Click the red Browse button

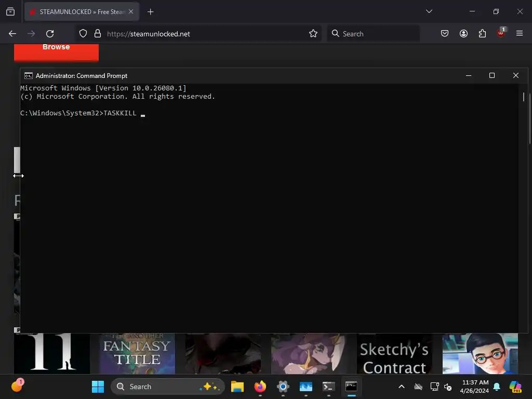[x=56, y=51]
